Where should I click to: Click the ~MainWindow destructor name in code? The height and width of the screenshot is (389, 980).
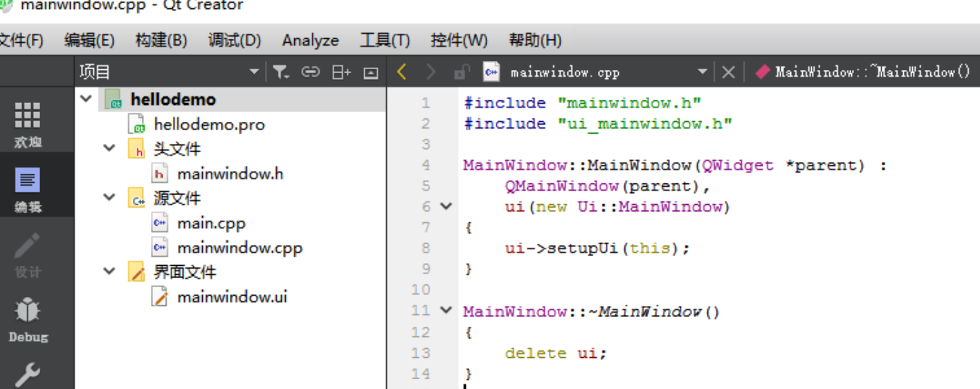pos(645,311)
